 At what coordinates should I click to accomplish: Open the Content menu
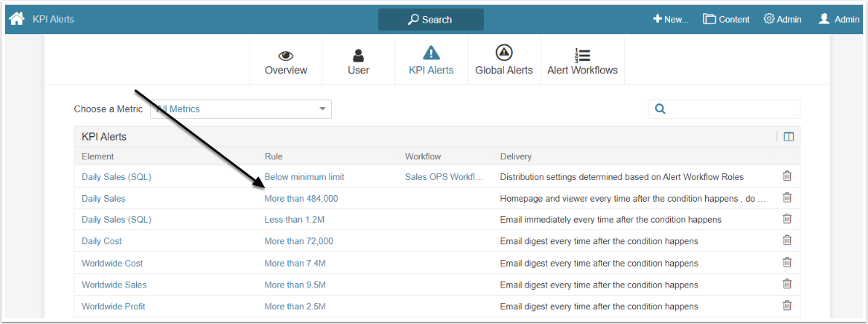[725, 20]
